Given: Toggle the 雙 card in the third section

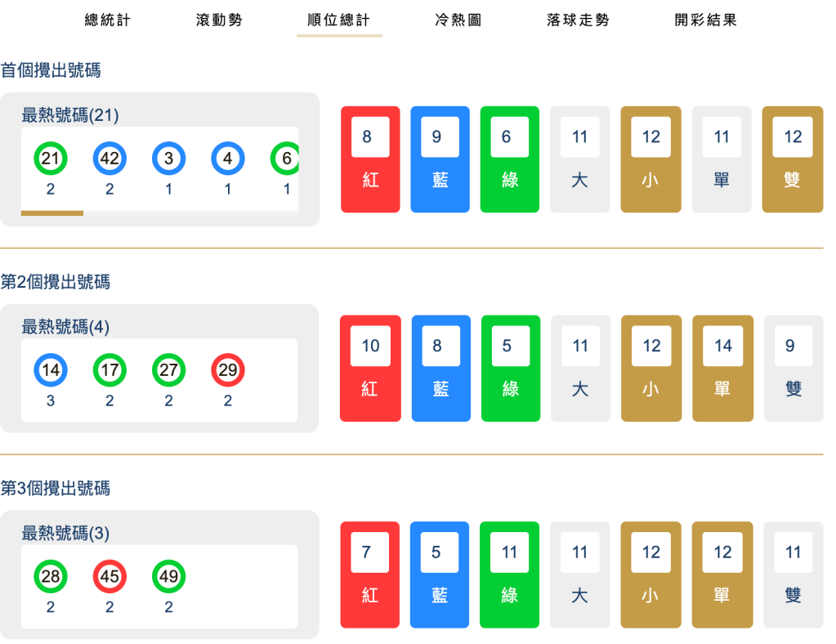Looking at the screenshot, I should [793, 575].
